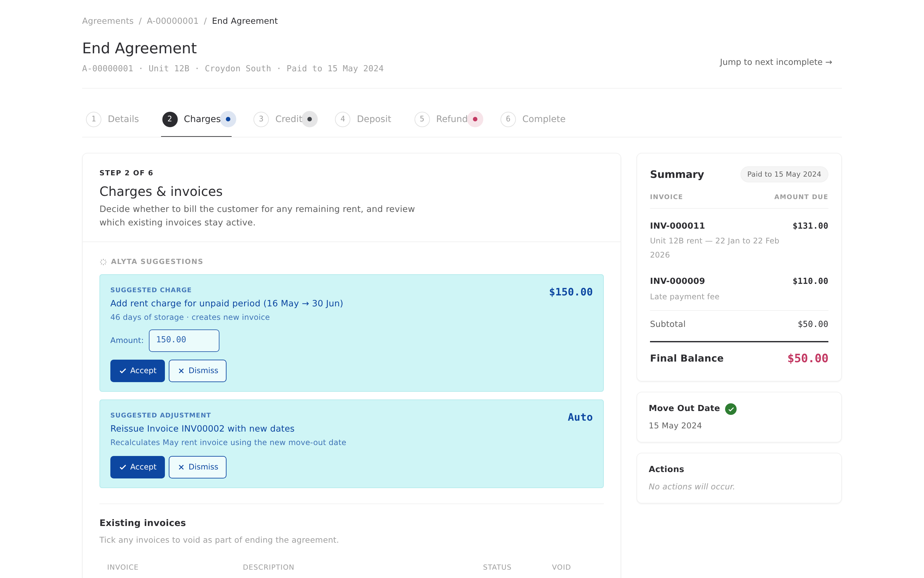Click the STATUS column header
This screenshot has height=578, width=924.
497,567
